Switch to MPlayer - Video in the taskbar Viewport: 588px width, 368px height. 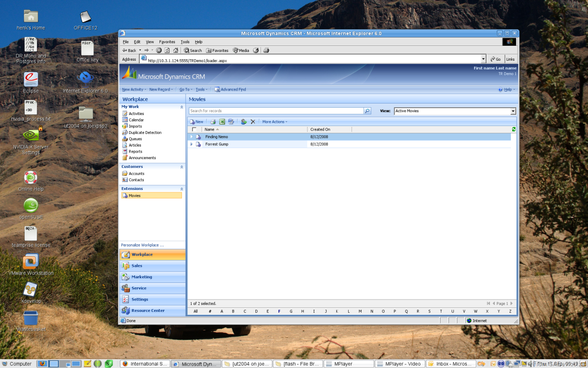tap(399, 363)
